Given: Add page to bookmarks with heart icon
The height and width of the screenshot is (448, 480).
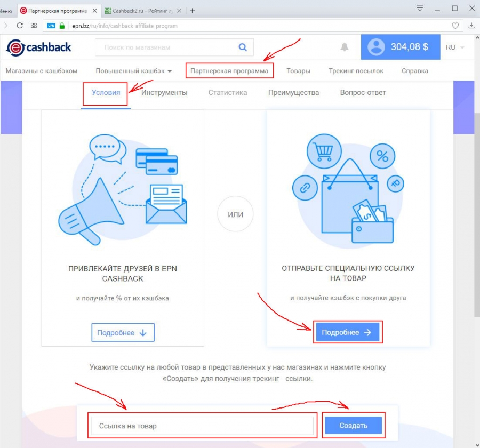Looking at the screenshot, I should [x=455, y=26].
